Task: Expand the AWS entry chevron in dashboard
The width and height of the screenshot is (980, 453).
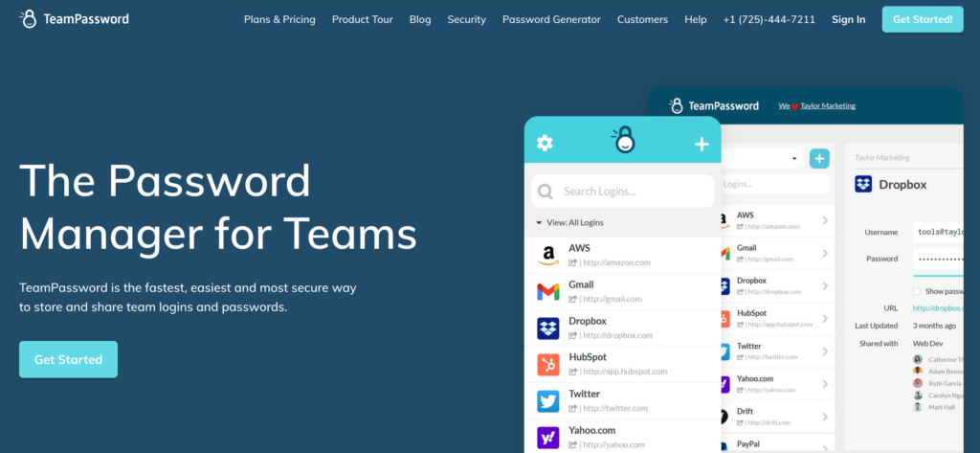Action: coord(825,221)
